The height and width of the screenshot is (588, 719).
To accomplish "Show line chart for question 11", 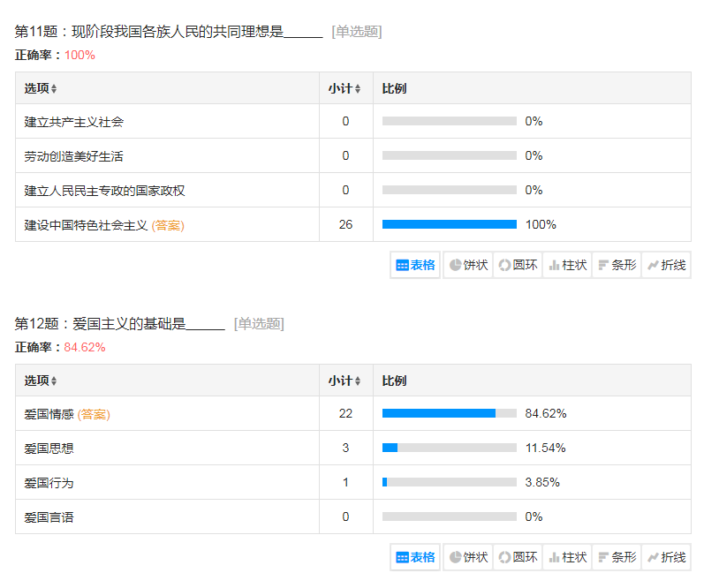I will tap(666, 265).
